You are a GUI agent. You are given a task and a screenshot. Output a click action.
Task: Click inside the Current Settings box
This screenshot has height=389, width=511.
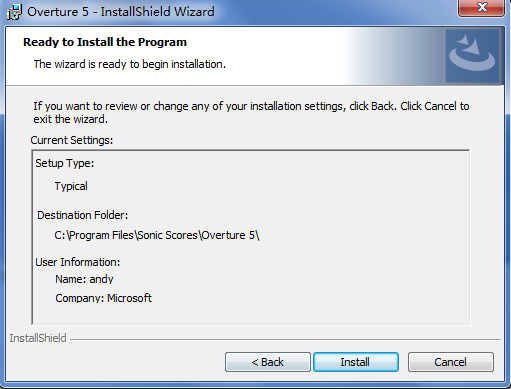click(x=251, y=237)
